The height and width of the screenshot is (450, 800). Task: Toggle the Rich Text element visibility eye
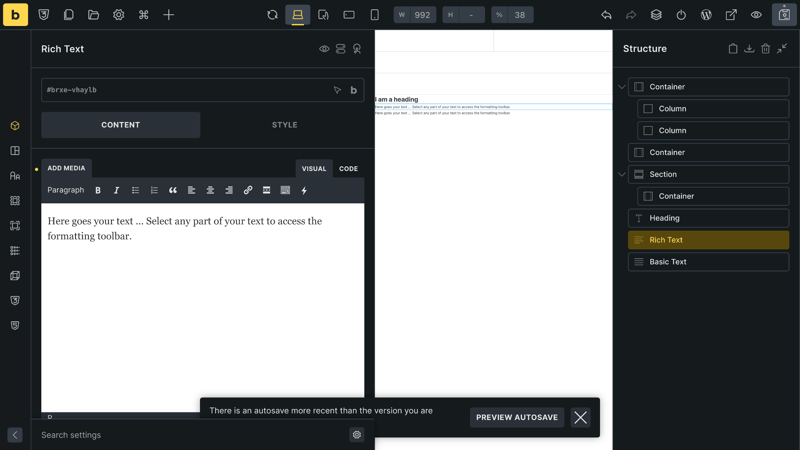click(x=324, y=49)
